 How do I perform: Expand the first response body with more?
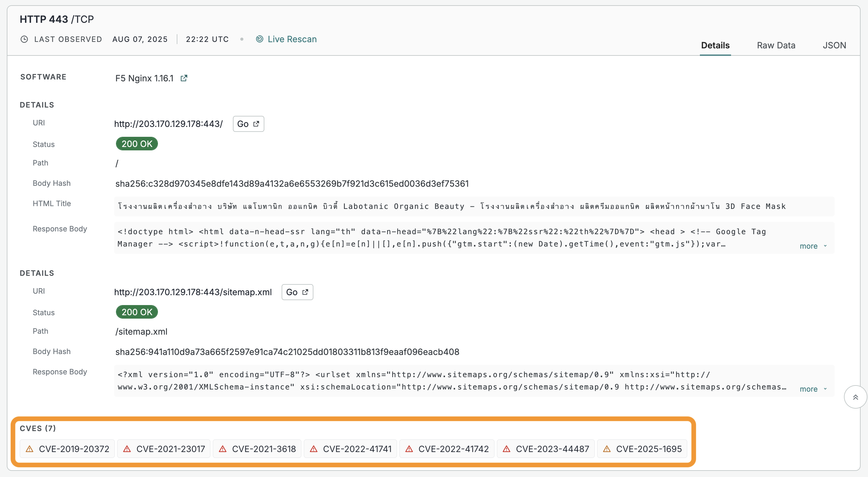[813, 246]
